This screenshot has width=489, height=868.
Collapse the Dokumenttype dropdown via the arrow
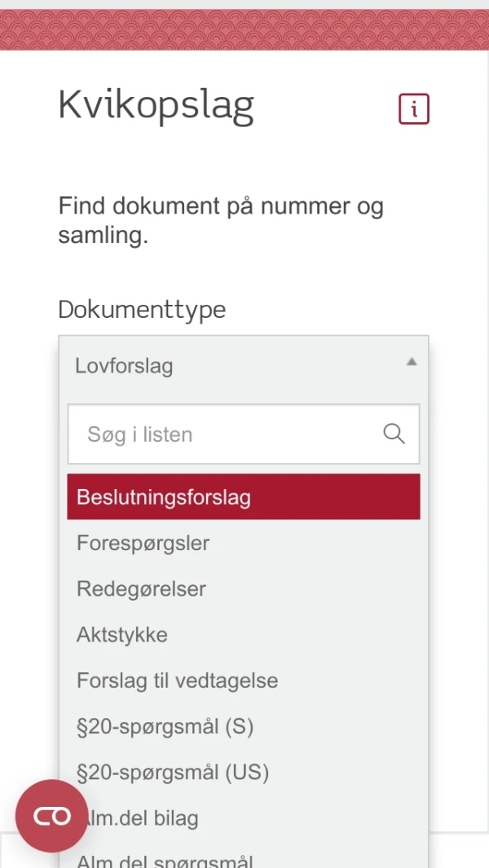412,361
